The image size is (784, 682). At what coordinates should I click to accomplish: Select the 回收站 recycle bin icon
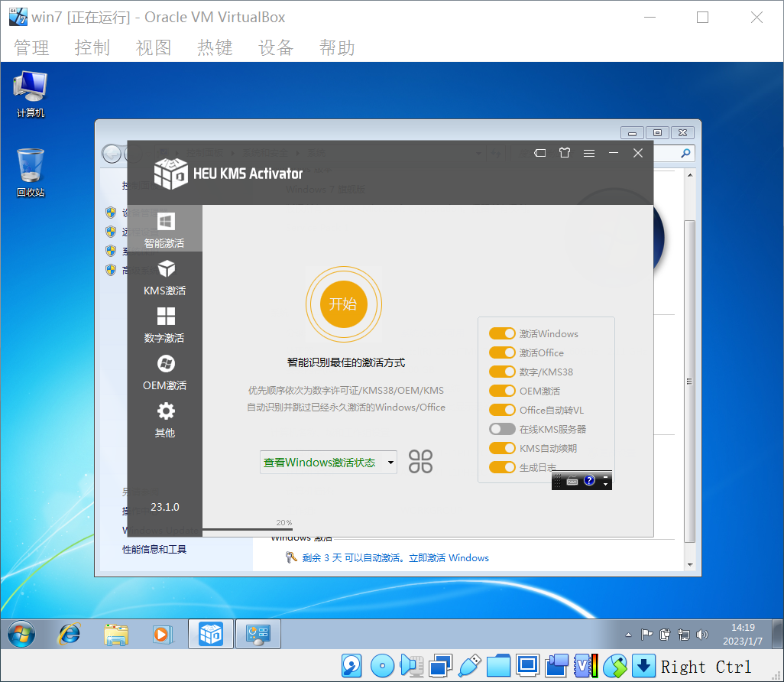[31, 173]
